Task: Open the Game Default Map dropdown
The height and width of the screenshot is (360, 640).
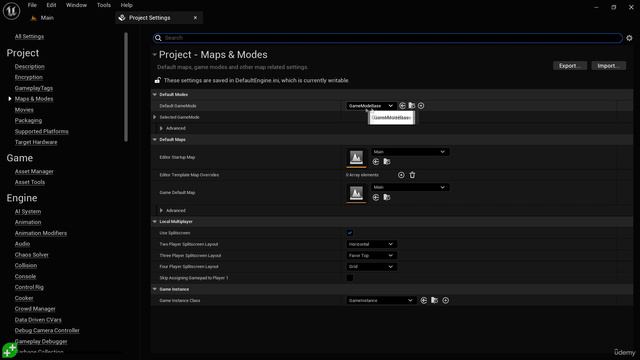Action: [x=410, y=187]
